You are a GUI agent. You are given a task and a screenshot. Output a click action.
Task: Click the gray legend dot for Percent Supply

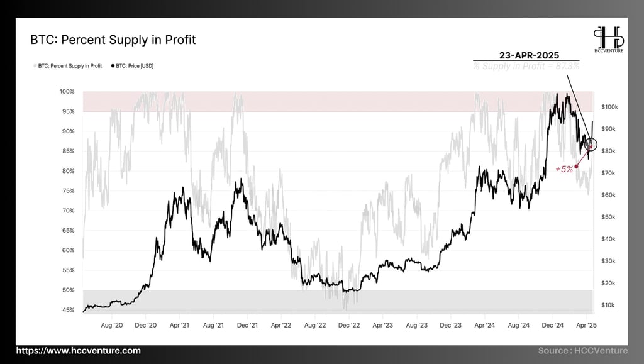tap(35, 65)
